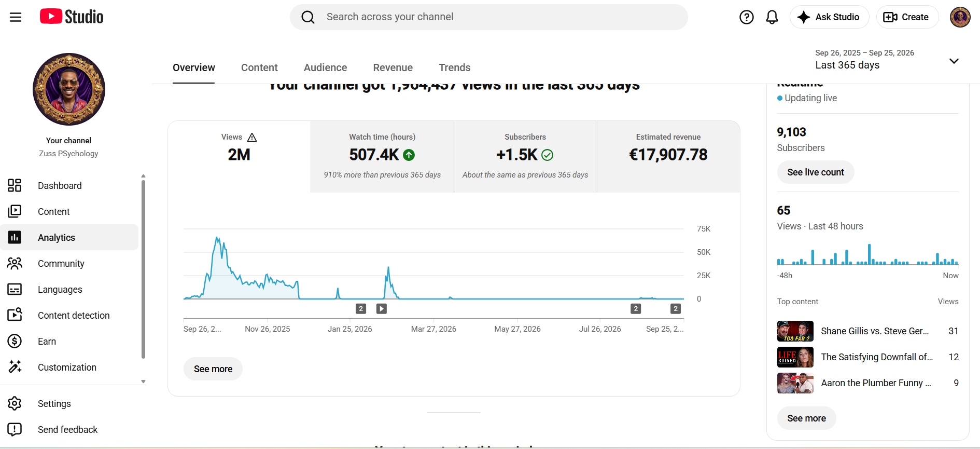The width and height of the screenshot is (980, 449).
Task: Click the Views warning triangle icon
Action: pyautogui.click(x=252, y=137)
